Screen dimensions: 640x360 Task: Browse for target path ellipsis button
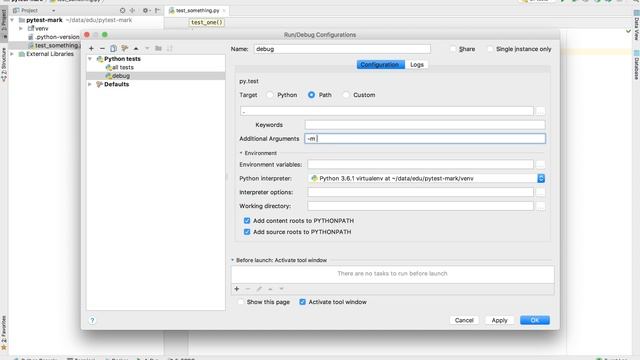[x=540, y=111]
